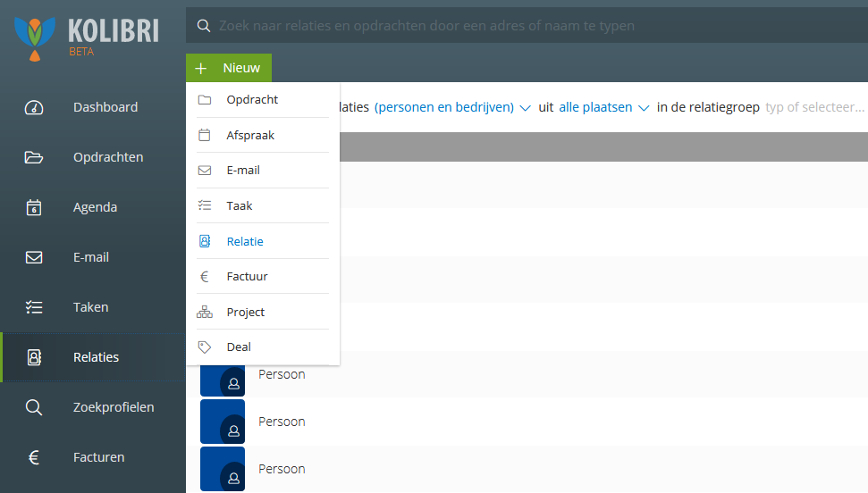Expand chevron next to alle plaatsen
This screenshot has width=868, height=493.
click(x=644, y=108)
